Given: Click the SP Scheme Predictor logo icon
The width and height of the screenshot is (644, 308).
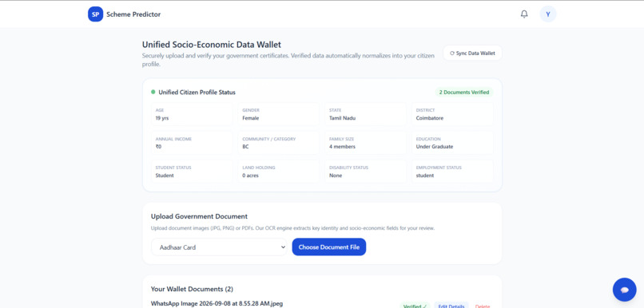Looking at the screenshot, I should pos(95,14).
